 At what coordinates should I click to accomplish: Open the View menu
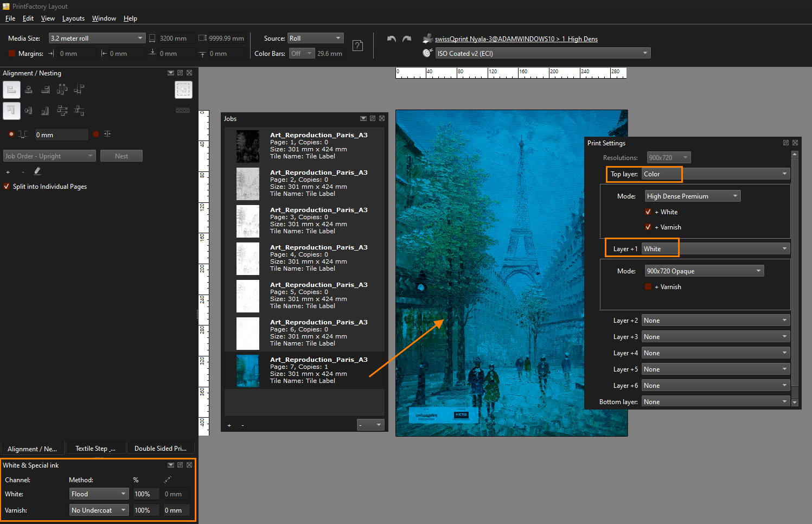(48, 18)
